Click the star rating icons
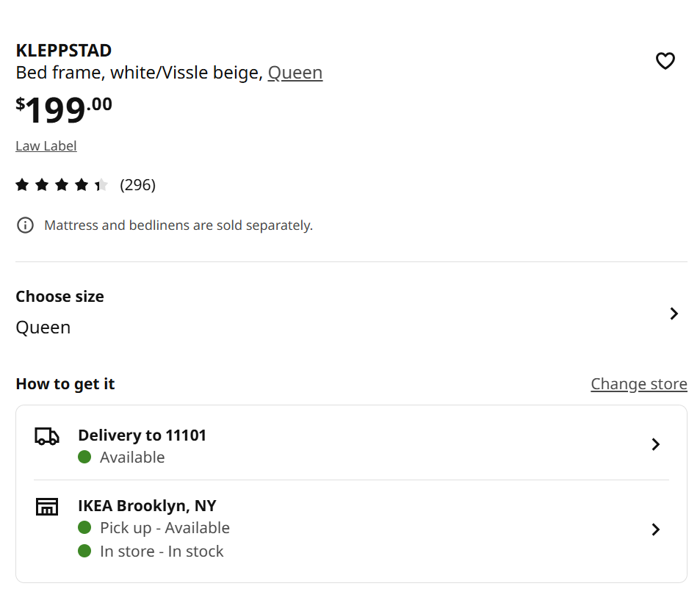The height and width of the screenshot is (600, 700). (62, 185)
